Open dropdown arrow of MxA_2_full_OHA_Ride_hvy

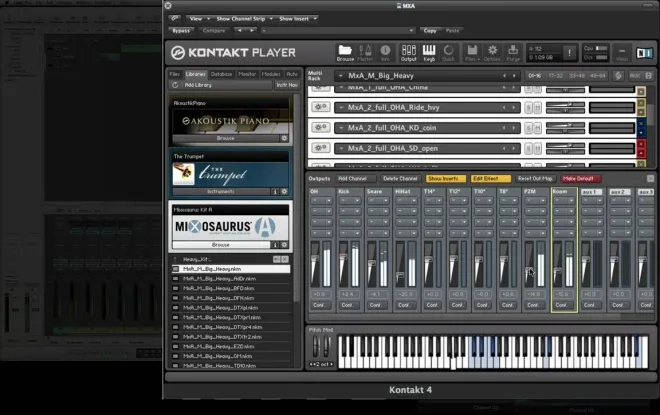[341, 108]
